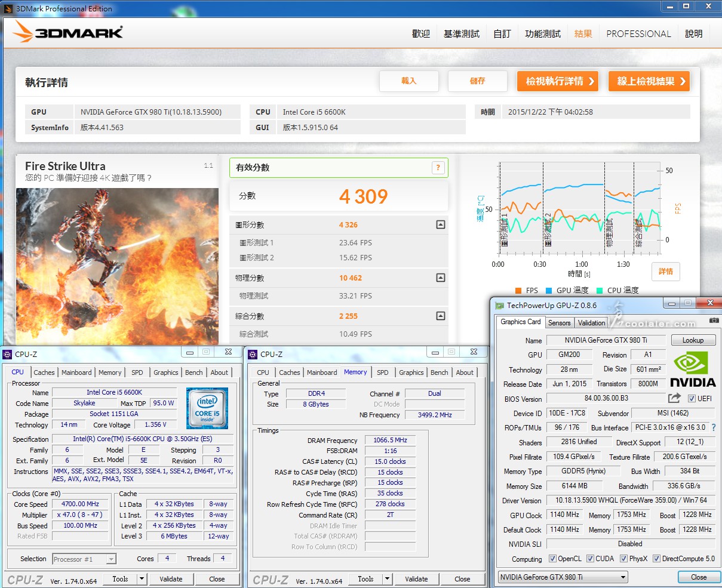
Task: Open Tools dropdown arrow in Memory CPU-Z
Action: [387, 578]
